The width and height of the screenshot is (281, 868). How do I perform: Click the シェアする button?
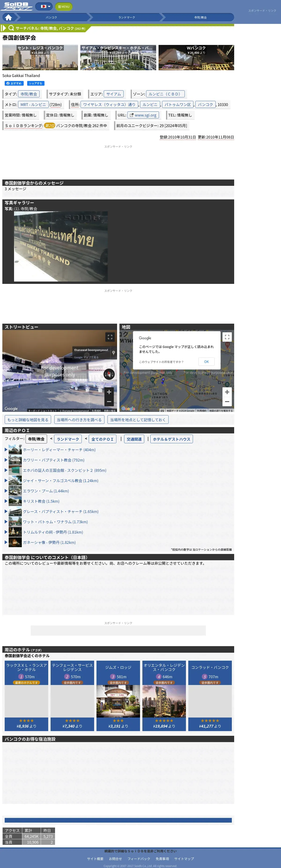coord(35,83)
